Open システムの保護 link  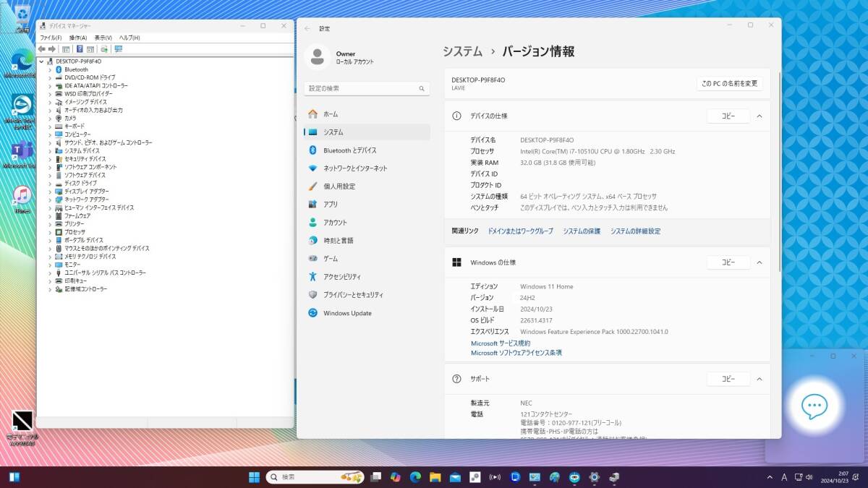[582, 231]
